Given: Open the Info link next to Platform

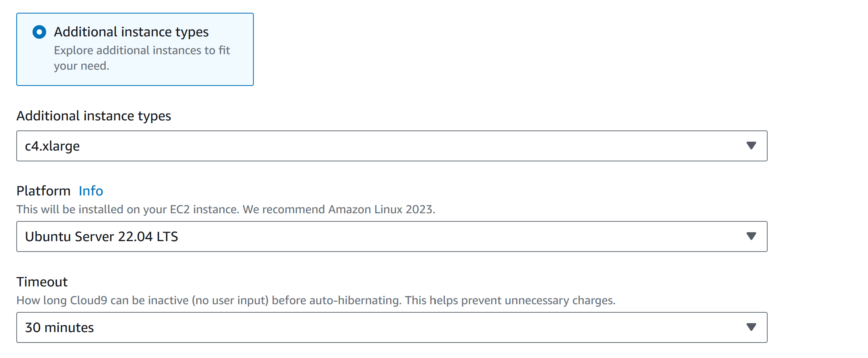Looking at the screenshot, I should (x=91, y=191).
